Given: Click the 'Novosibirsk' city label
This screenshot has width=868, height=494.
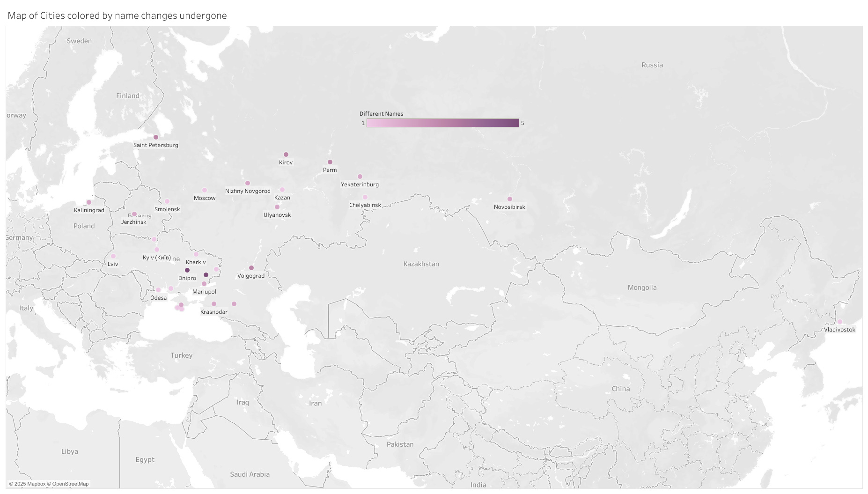Looking at the screenshot, I should [x=509, y=207].
